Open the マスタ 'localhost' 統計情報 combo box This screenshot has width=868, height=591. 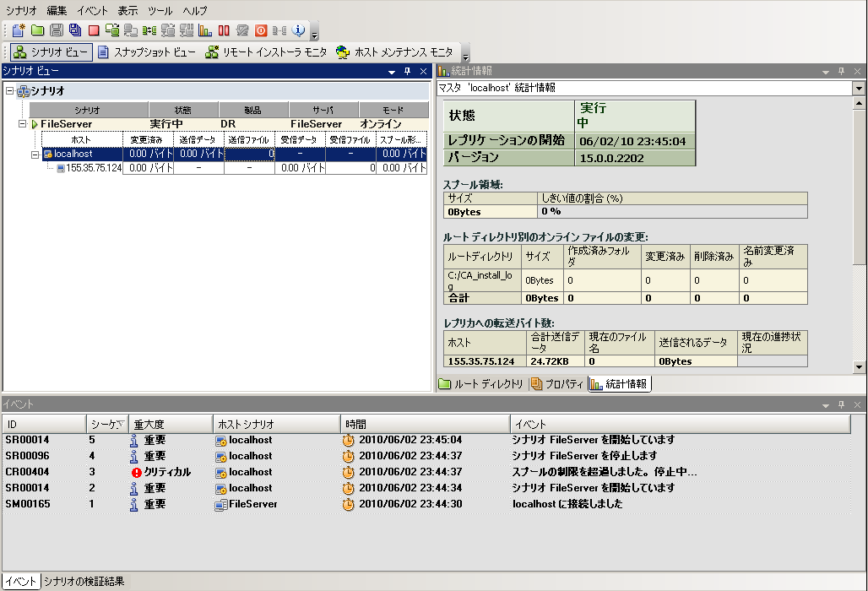coord(650,88)
